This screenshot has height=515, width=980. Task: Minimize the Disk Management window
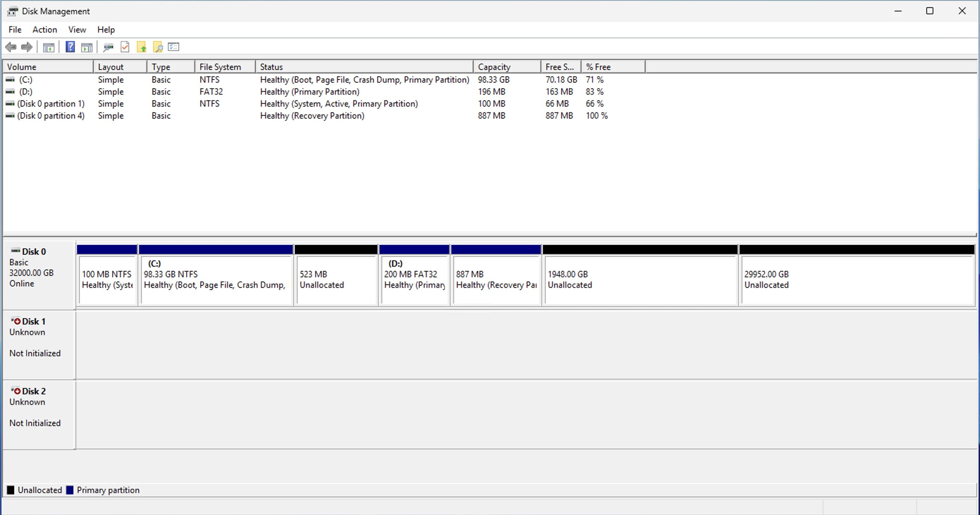pos(898,11)
